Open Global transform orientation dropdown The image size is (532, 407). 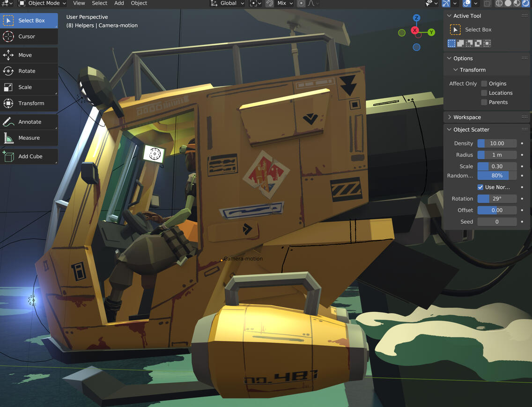(x=228, y=3)
